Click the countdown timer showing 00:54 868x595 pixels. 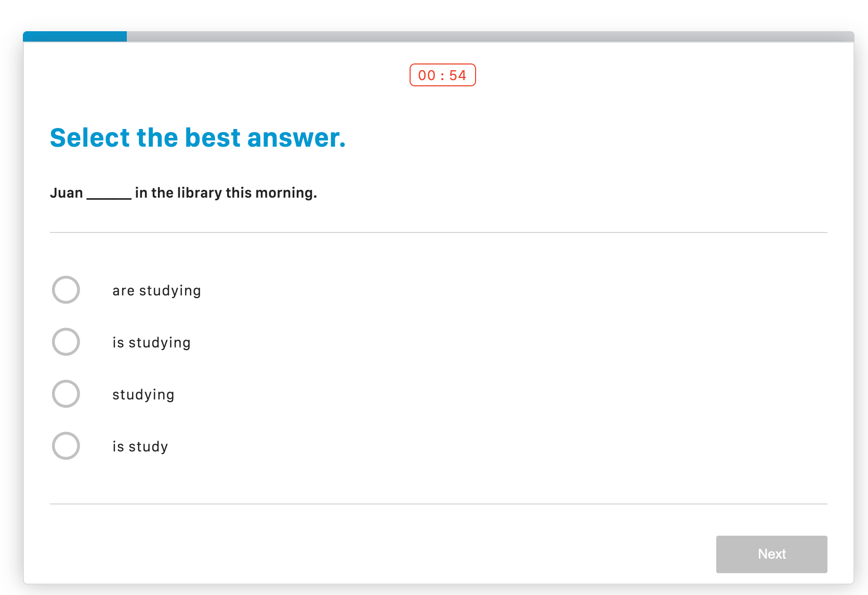click(442, 75)
